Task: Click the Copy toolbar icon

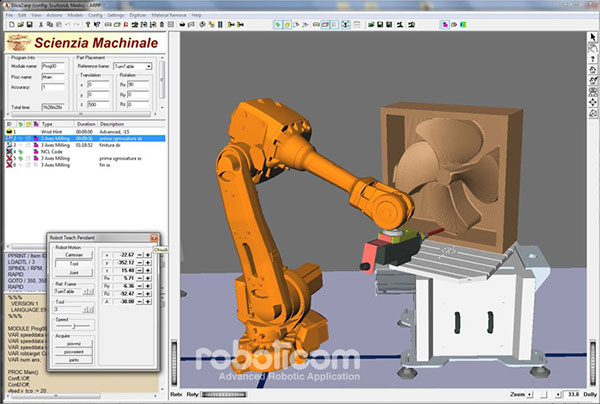Action: pos(50,25)
